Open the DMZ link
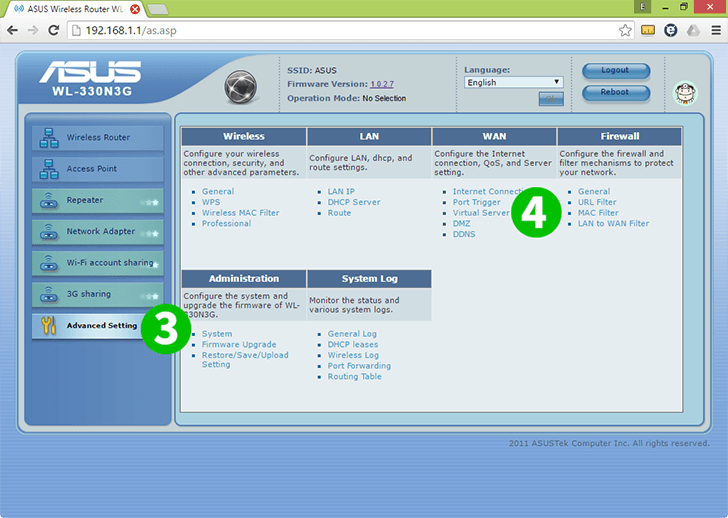 coord(462,224)
